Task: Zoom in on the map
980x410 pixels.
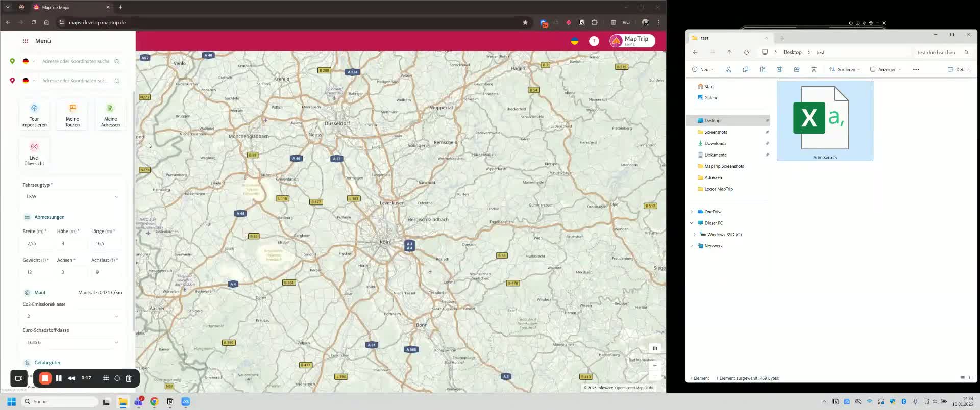Action: [x=655, y=365]
